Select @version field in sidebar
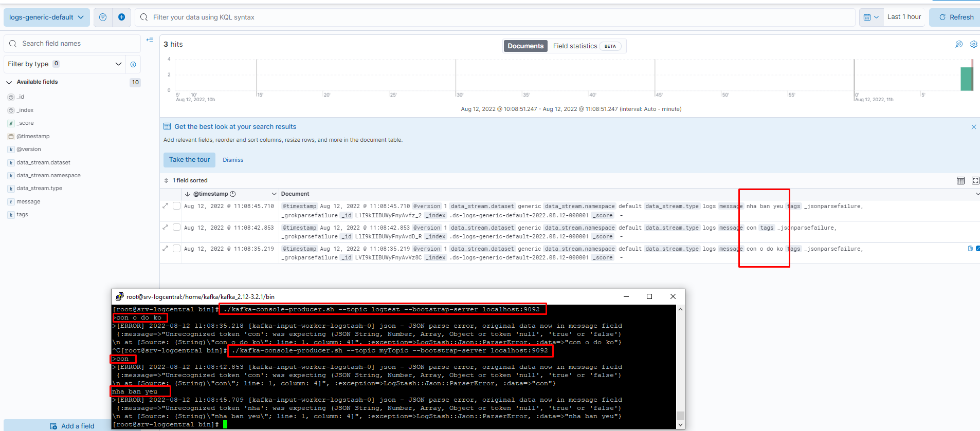This screenshot has width=980, height=431. (29, 149)
